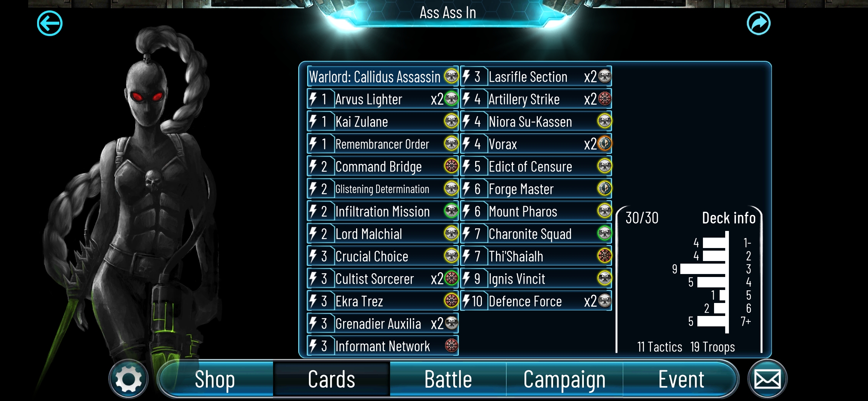Viewport: 868px width, 401px height.
Task: Click the cost 3 bar in Deck info
Action: [x=703, y=269]
